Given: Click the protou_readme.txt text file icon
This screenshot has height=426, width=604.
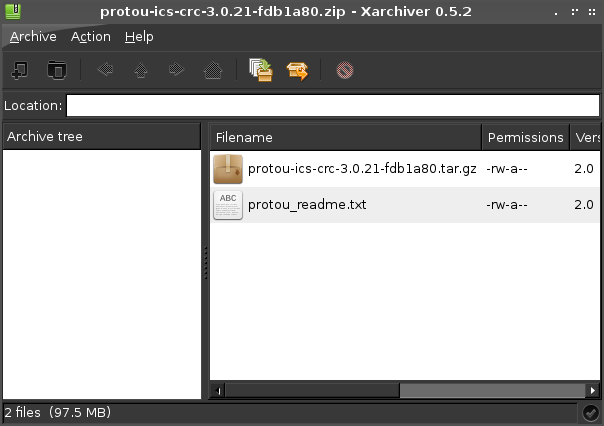Looking at the screenshot, I should [x=228, y=205].
